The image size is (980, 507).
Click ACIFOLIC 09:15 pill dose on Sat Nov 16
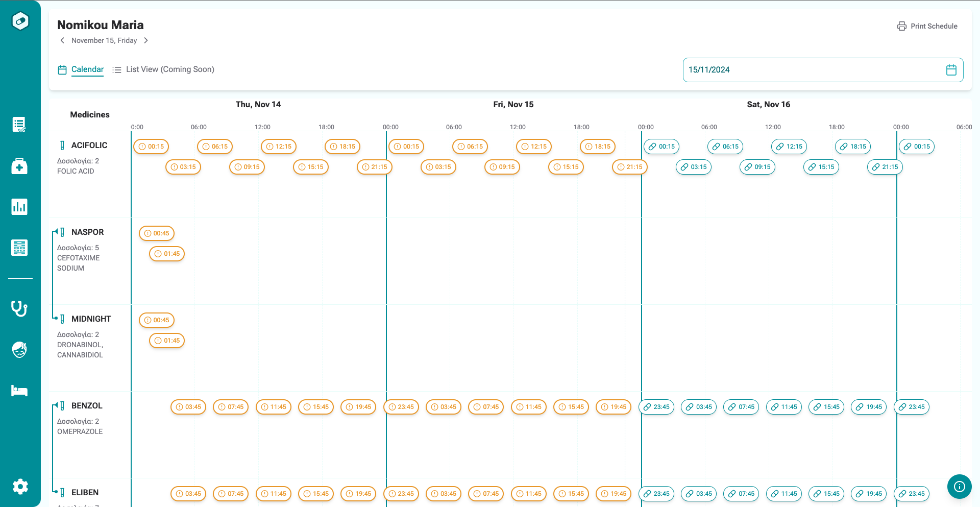(x=757, y=167)
